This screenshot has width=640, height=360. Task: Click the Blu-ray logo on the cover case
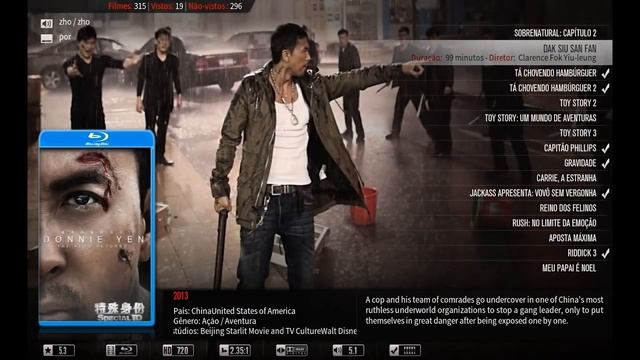coord(97,138)
